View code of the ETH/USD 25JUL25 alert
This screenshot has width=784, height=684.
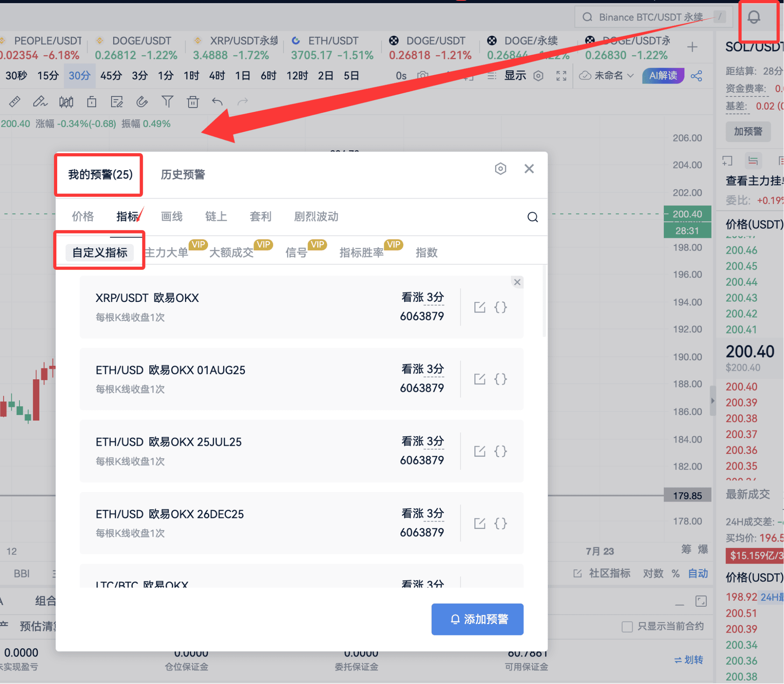[x=500, y=451]
